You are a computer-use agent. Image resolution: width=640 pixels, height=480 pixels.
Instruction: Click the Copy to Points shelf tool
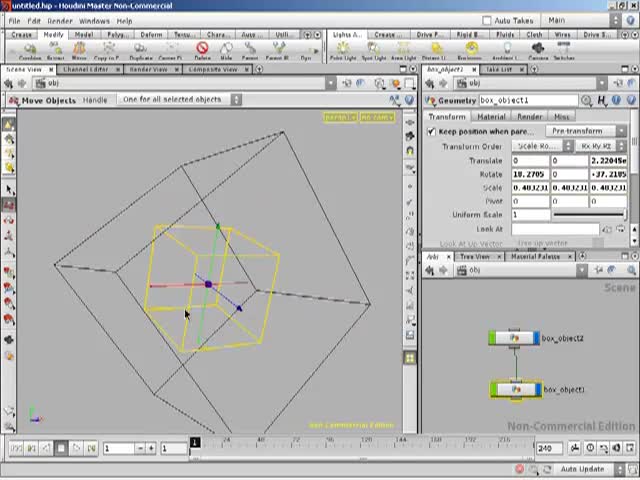[107, 52]
